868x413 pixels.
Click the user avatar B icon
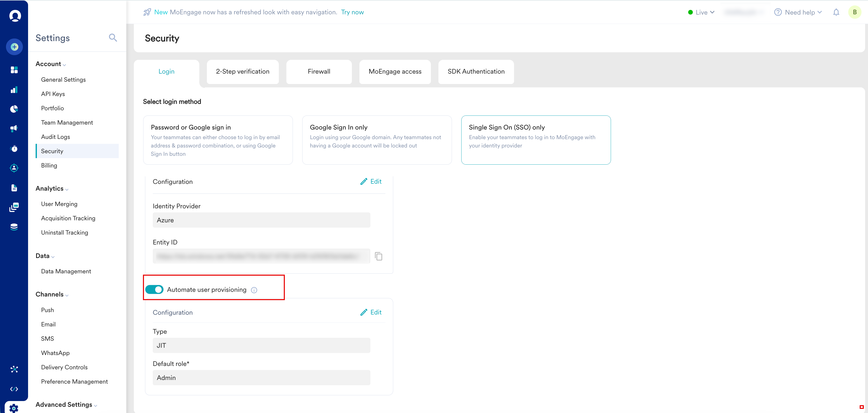(854, 12)
